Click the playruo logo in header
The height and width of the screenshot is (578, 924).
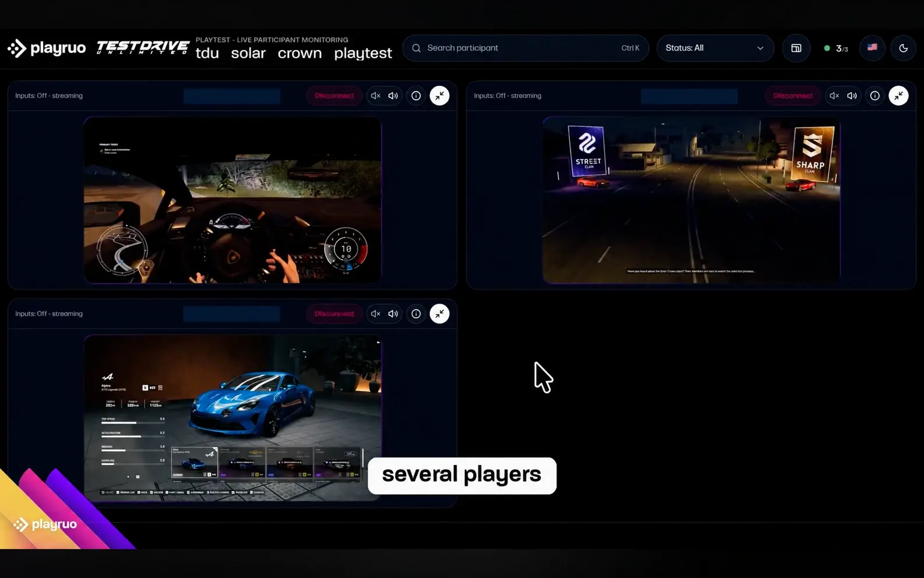(47, 48)
